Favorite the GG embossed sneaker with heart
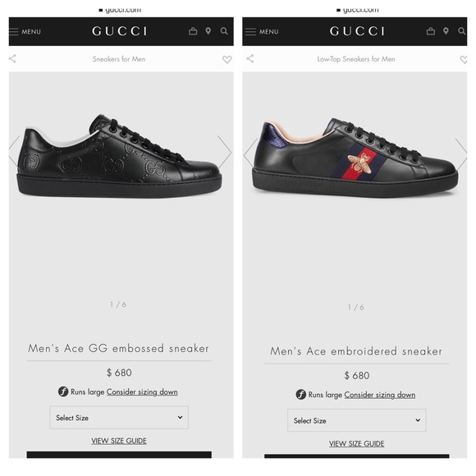Screen dimensions: 476x476 point(227,59)
